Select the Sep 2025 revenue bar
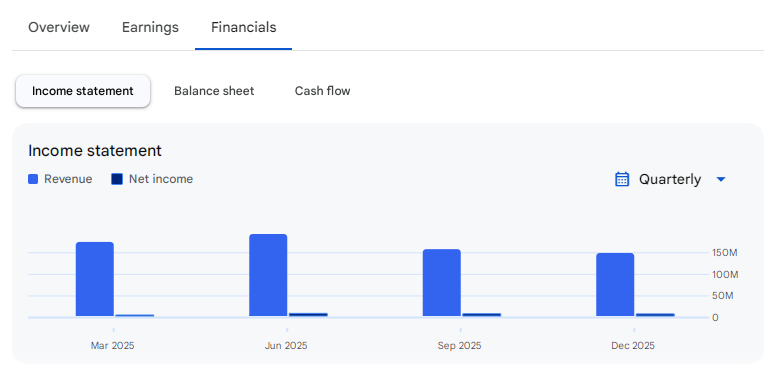The image size is (777, 374). (x=442, y=283)
